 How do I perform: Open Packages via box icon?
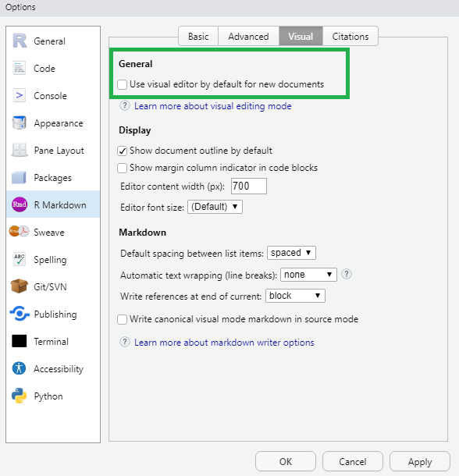coord(20,178)
